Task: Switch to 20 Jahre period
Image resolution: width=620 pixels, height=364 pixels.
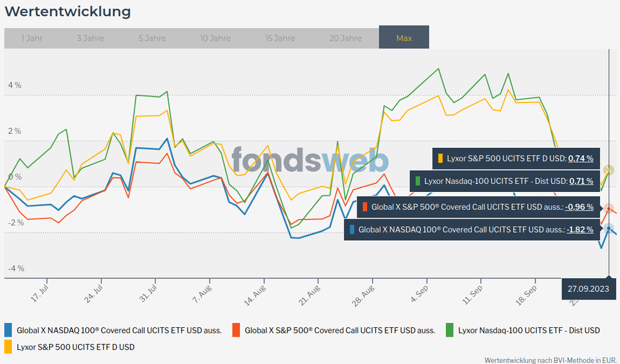Action: [x=345, y=38]
